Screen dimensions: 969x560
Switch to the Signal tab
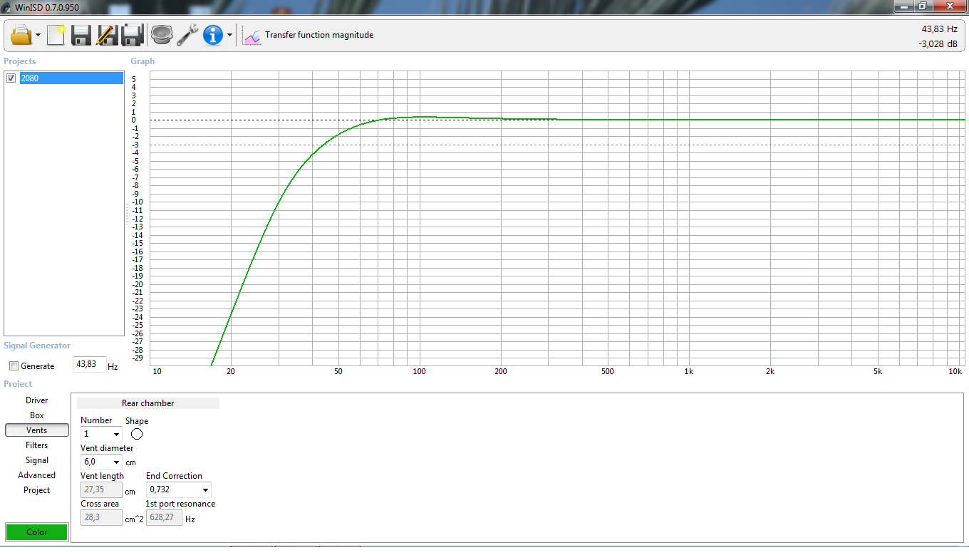37,460
